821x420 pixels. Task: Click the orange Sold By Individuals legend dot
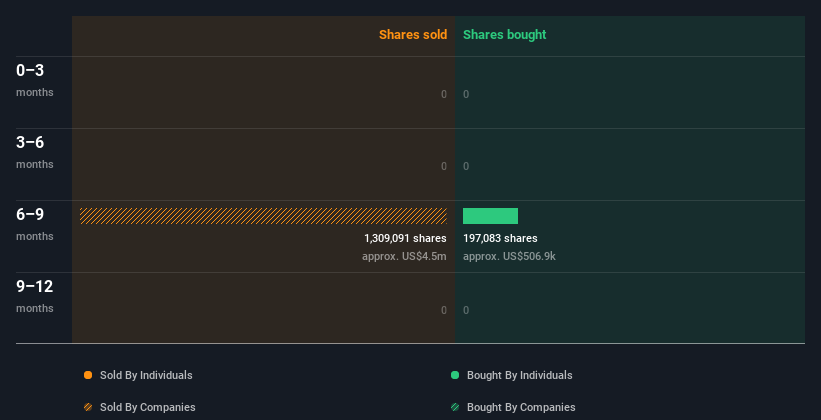[88, 375]
